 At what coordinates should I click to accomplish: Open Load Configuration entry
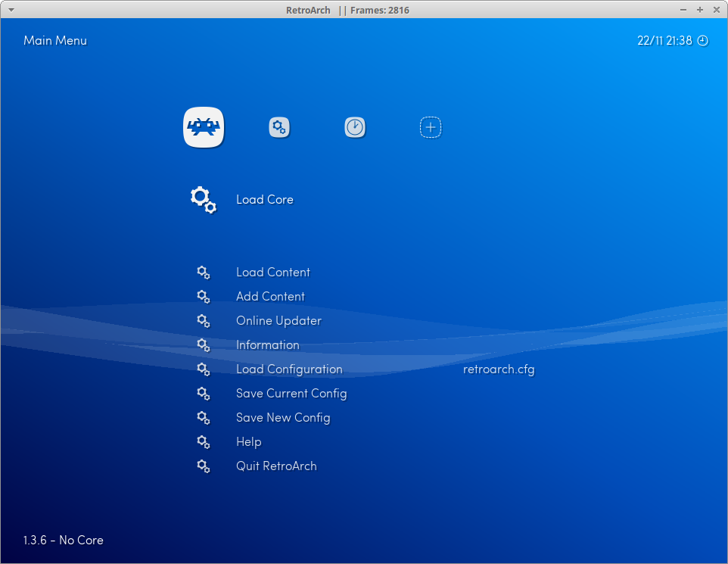pyautogui.click(x=289, y=369)
